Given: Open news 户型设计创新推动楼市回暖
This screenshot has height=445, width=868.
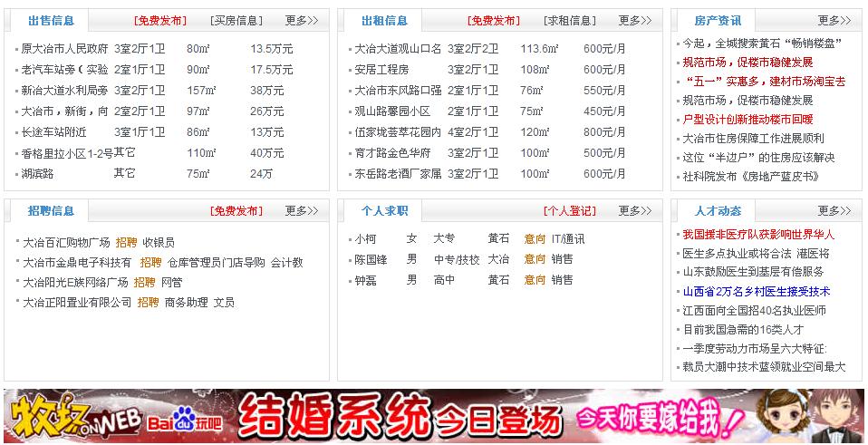Looking at the screenshot, I should click(747, 119).
